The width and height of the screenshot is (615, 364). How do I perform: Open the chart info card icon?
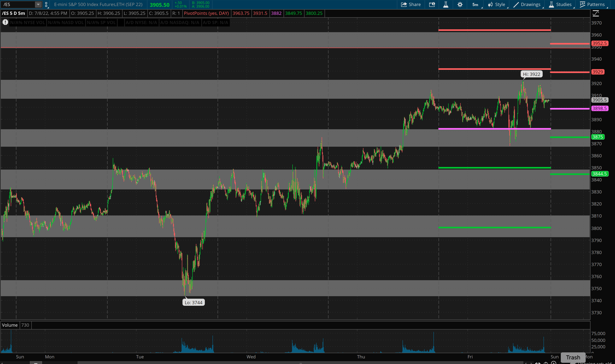point(432,4)
